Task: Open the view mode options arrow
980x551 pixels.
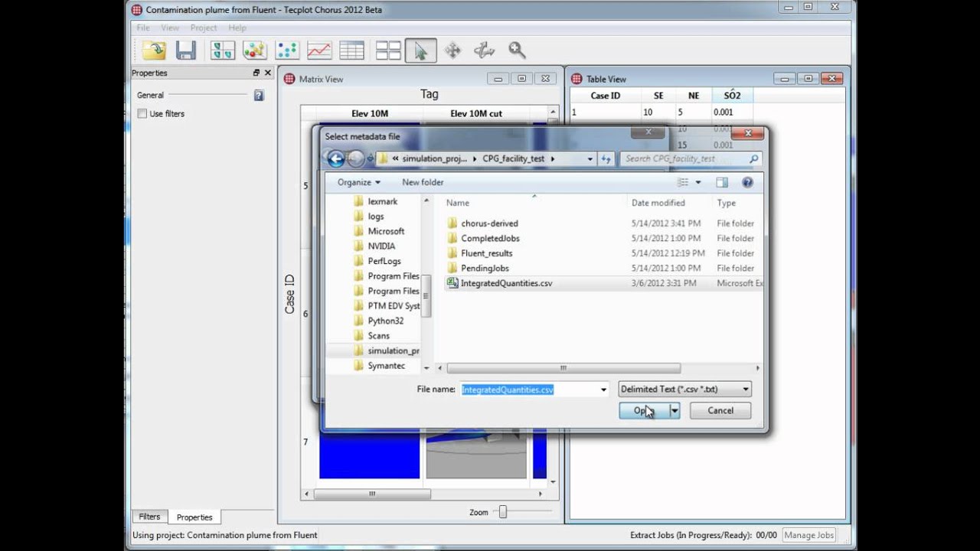Action: [x=698, y=182]
